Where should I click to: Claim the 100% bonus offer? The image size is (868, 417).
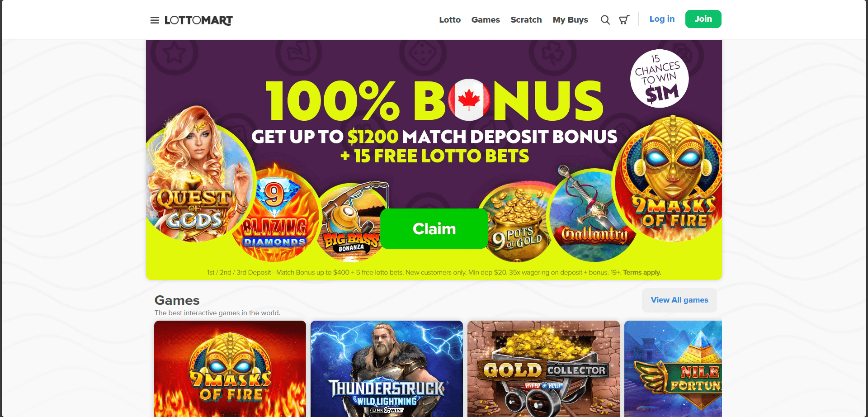point(434,229)
